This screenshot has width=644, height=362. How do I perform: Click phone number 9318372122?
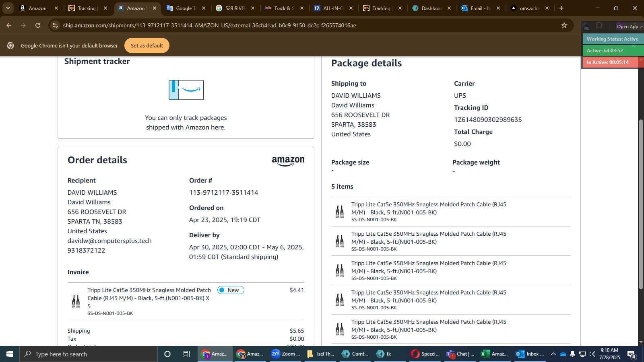point(86,251)
